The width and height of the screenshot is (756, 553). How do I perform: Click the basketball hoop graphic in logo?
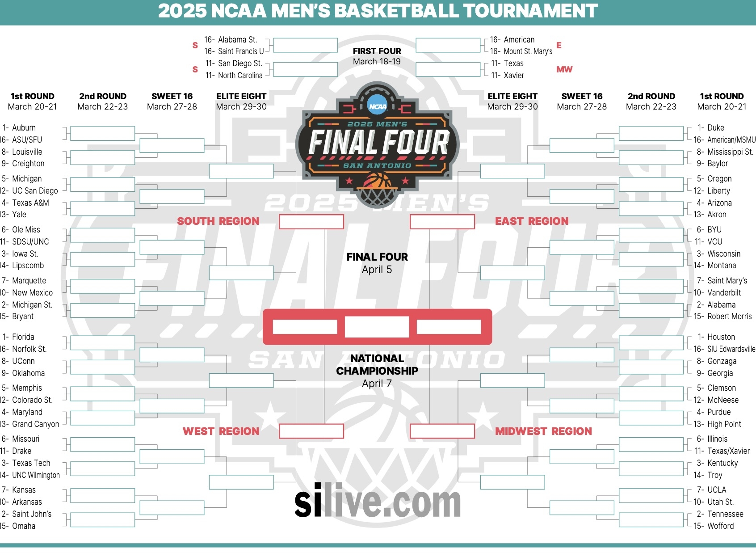(x=378, y=190)
